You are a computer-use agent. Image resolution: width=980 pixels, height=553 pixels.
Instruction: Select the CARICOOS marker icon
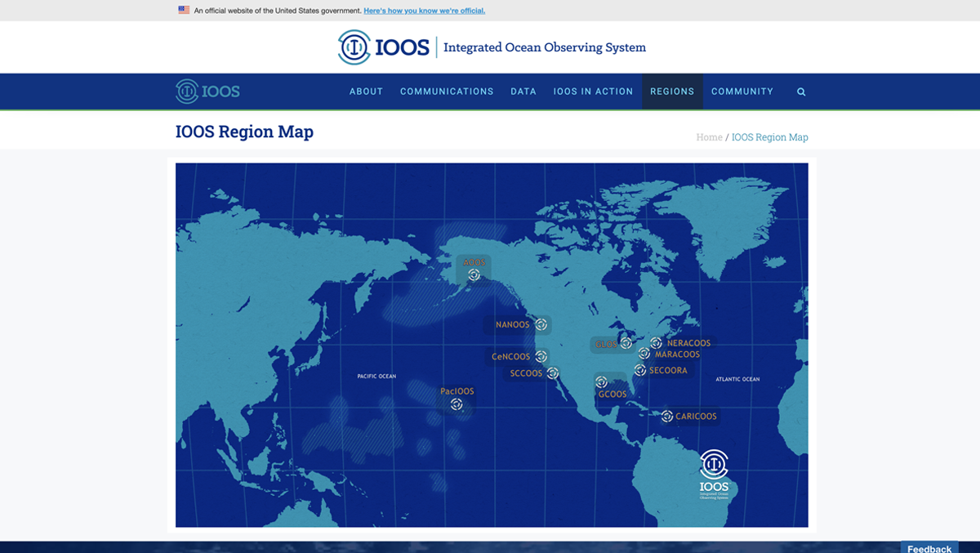[667, 416]
